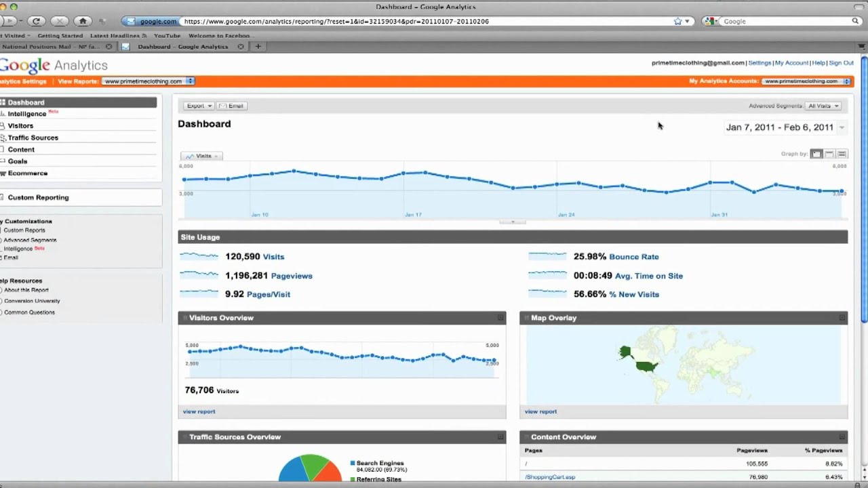Open the Ecommerce reports section
Viewport: 868px width, 488px height.
pos(28,173)
